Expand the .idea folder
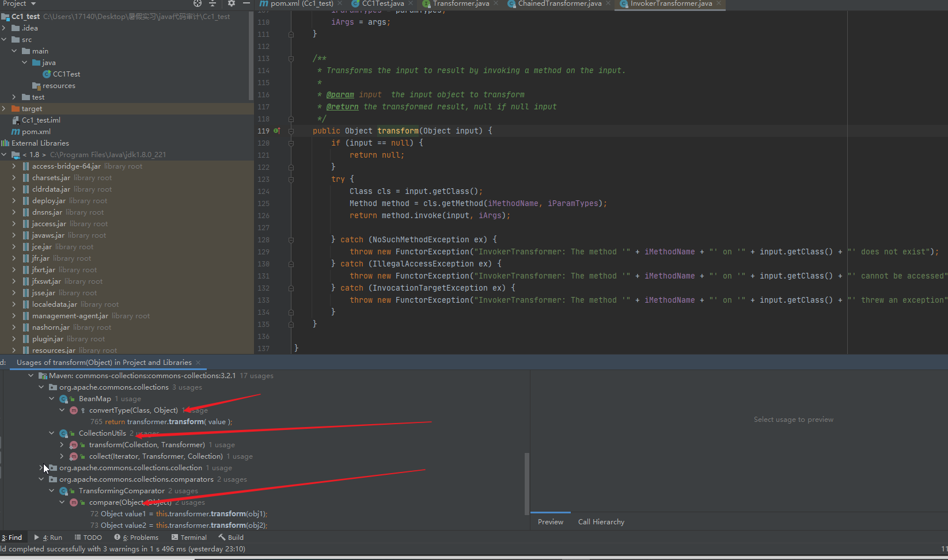The height and width of the screenshot is (560, 948). (4, 28)
